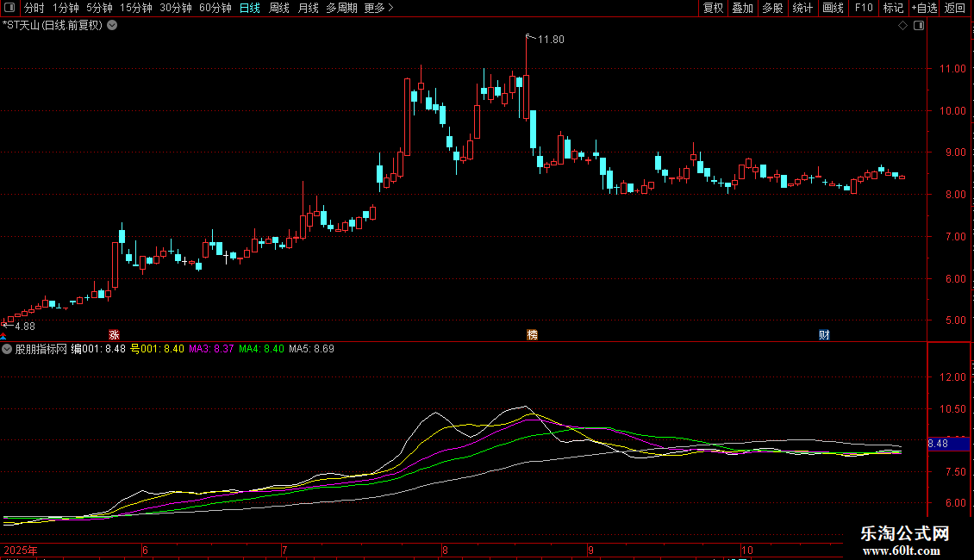Click the 11.80 high price annotation
The width and height of the screenshot is (974, 560).
click(x=550, y=40)
